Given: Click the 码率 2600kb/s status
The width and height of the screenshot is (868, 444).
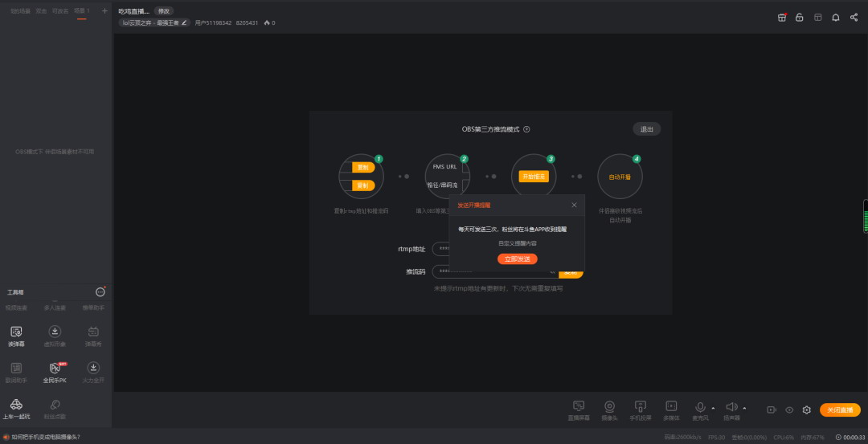Looking at the screenshot, I should click(682, 437).
